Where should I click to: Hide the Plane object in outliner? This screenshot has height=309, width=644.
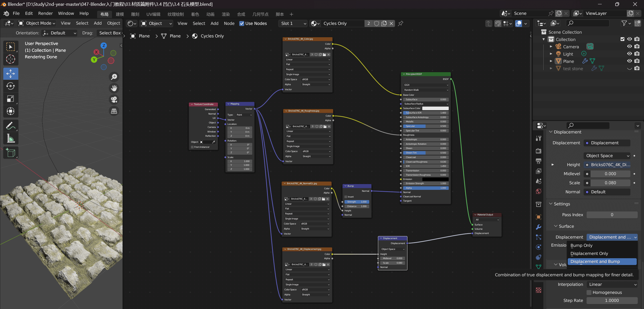[x=629, y=61]
